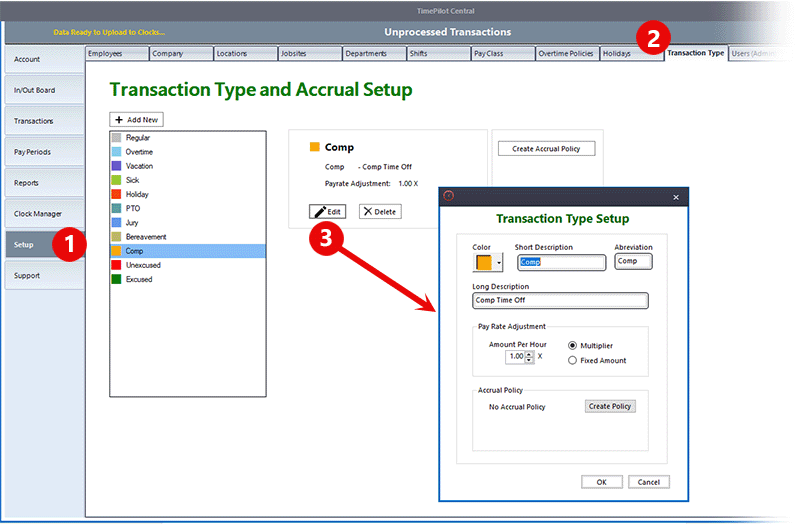Select the Unexcused transaction type
This screenshot has height=524, width=800.
pyautogui.click(x=143, y=265)
